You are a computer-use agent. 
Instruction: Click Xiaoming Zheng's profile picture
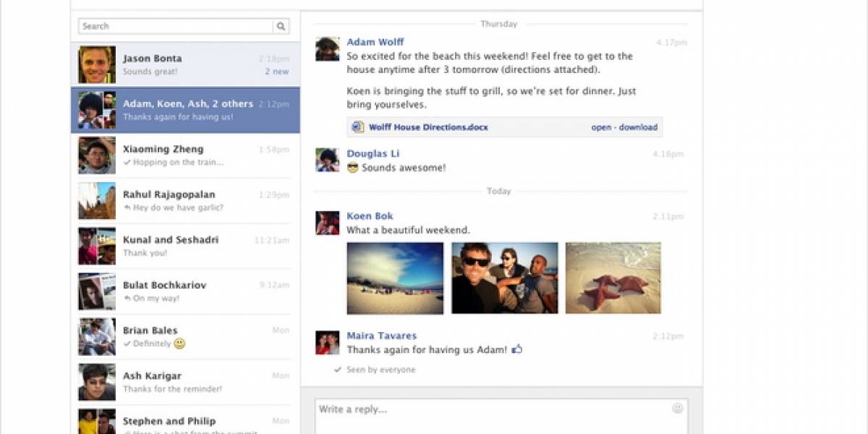pyautogui.click(x=97, y=156)
